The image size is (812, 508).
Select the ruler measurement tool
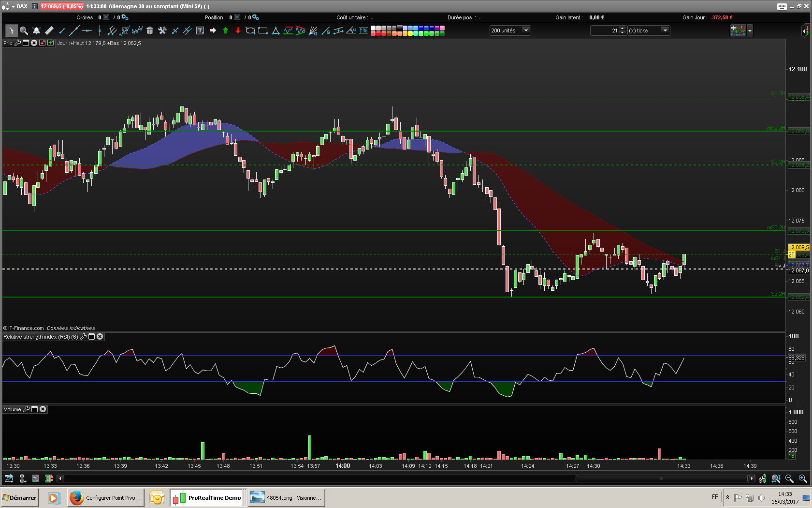point(49,30)
